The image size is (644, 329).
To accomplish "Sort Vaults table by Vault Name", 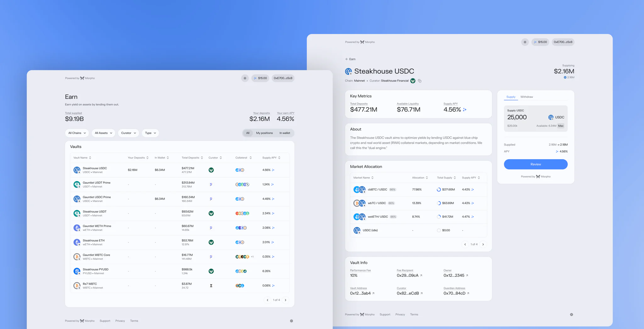I will (x=82, y=158).
